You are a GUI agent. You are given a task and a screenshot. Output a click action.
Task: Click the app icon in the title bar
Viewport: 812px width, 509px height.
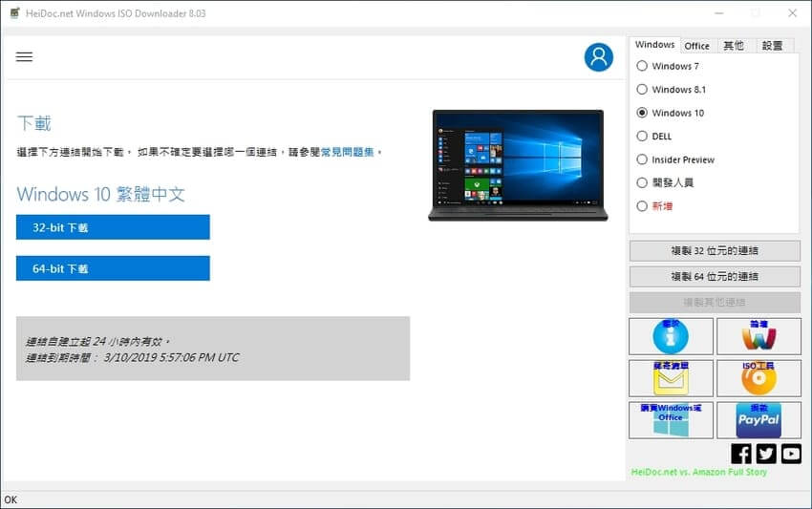coord(14,13)
